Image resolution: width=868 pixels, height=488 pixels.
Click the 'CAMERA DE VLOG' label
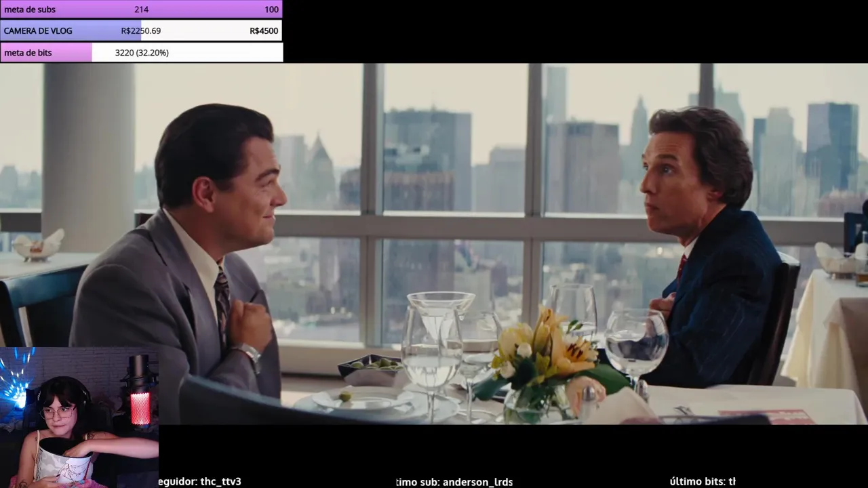[x=38, y=30]
